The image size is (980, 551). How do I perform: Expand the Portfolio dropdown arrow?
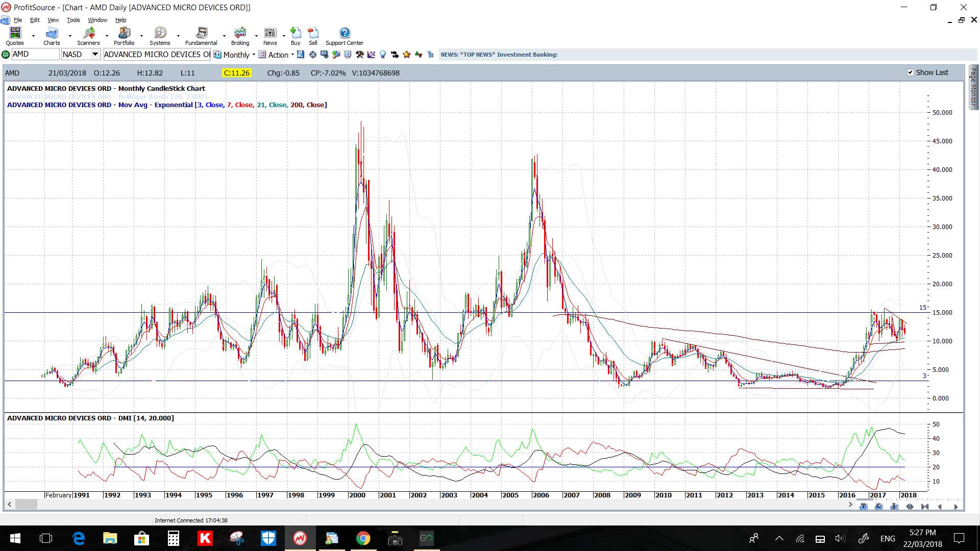click(x=142, y=36)
